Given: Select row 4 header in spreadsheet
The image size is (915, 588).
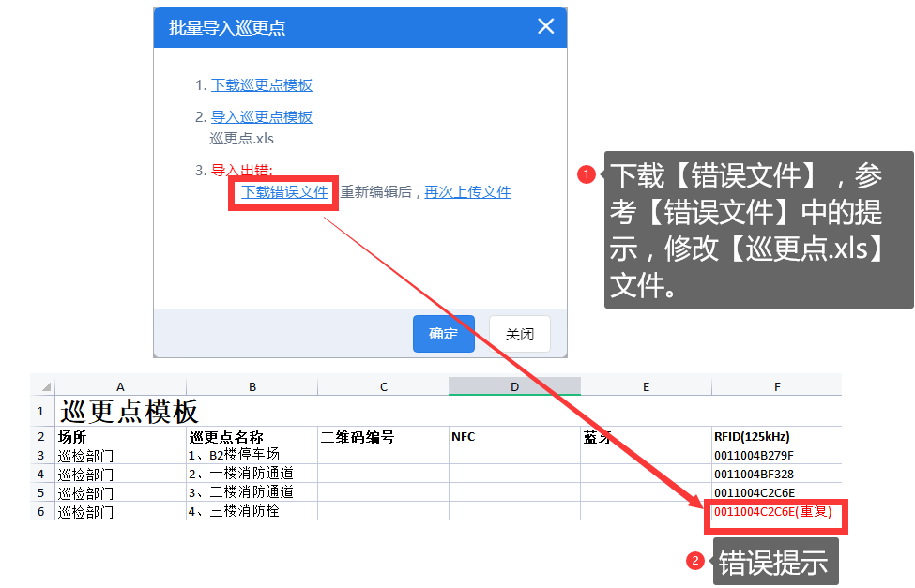Looking at the screenshot, I should (x=41, y=474).
